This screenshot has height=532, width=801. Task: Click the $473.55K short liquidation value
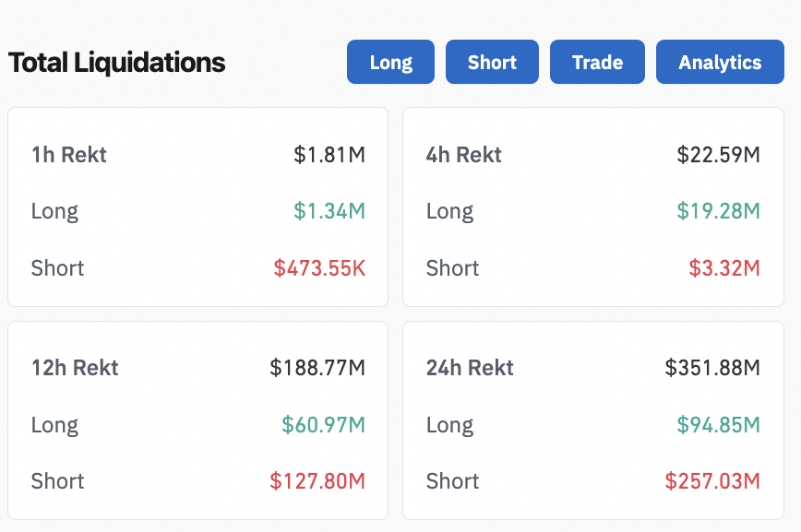[x=319, y=268]
